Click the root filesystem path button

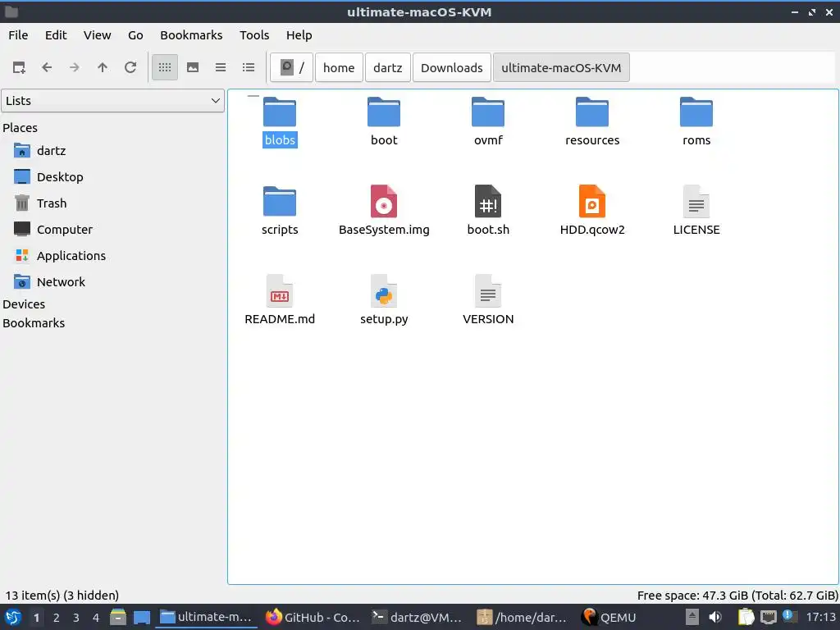pyautogui.click(x=291, y=67)
